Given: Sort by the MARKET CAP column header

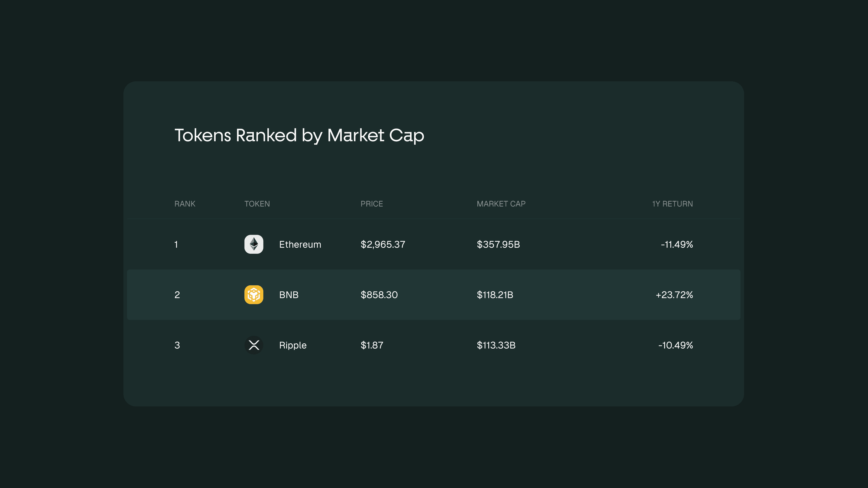Looking at the screenshot, I should click(x=501, y=204).
